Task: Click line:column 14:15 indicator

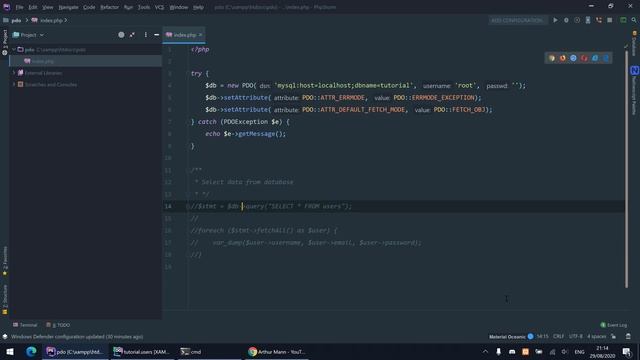Action: click(x=542, y=337)
